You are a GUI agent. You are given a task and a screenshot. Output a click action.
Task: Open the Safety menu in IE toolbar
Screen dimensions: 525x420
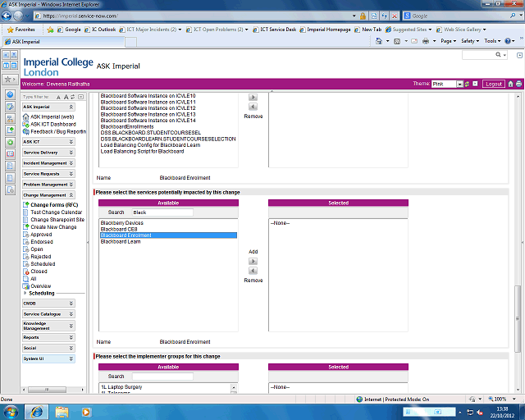pos(469,41)
